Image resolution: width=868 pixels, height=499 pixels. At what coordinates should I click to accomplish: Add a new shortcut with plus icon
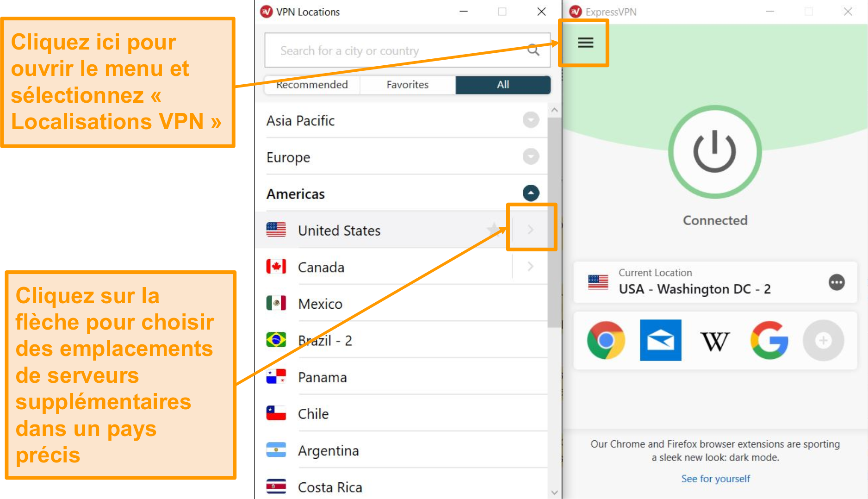(824, 340)
